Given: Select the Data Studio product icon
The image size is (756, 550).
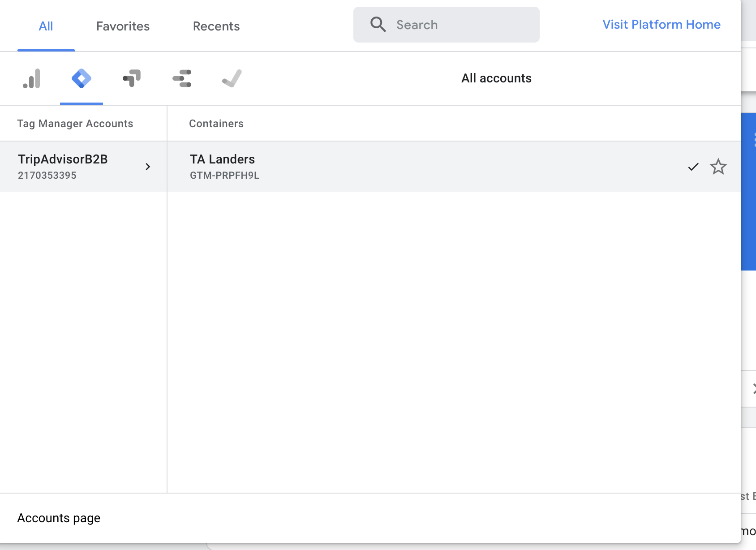Looking at the screenshot, I should coord(182,78).
